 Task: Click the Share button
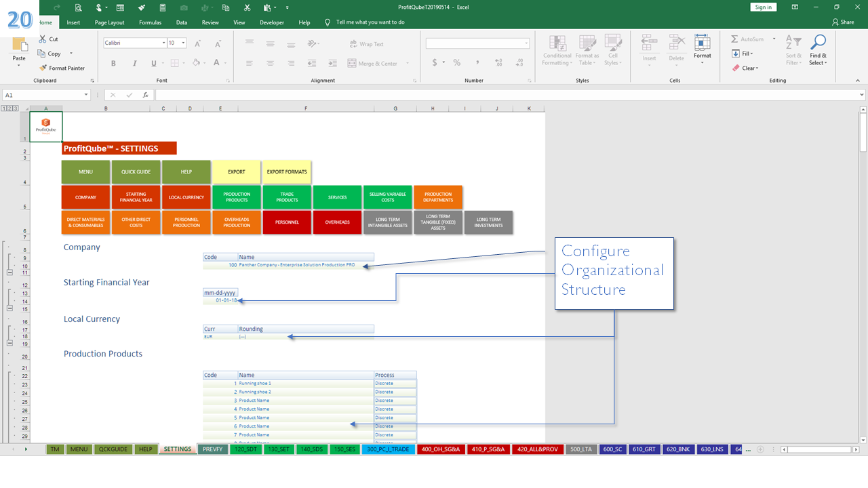843,22
